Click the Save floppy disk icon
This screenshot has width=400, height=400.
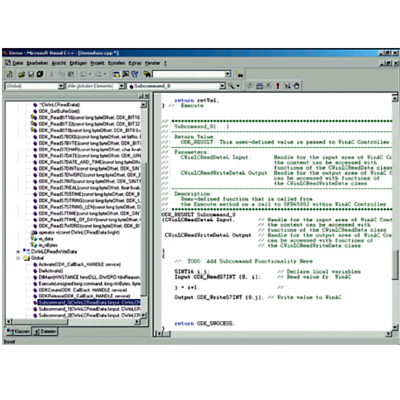pyautogui.click(x=31, y=74)
